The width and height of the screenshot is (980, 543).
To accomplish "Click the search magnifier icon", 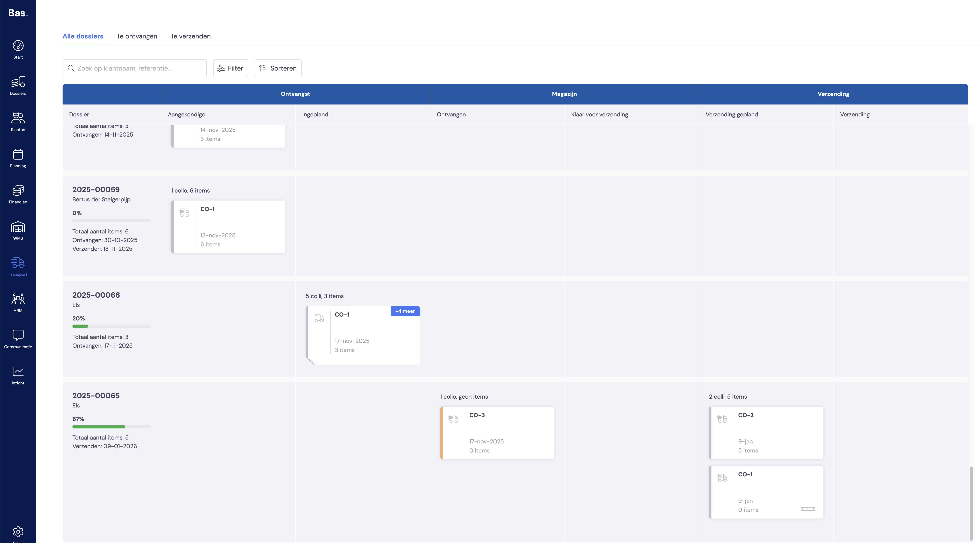I will click(71, 68).
